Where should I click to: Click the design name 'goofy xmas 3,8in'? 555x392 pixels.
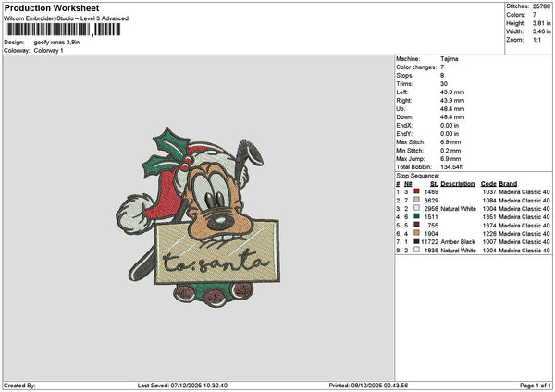click(x=56, y=43)
